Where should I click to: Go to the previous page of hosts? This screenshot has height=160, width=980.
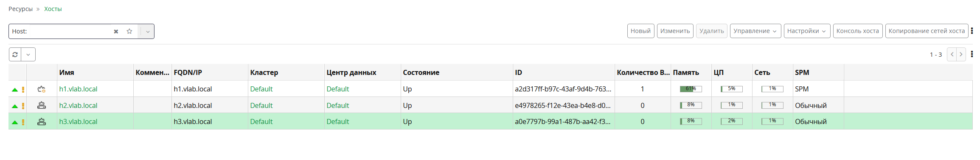click(x=952, y=55)
